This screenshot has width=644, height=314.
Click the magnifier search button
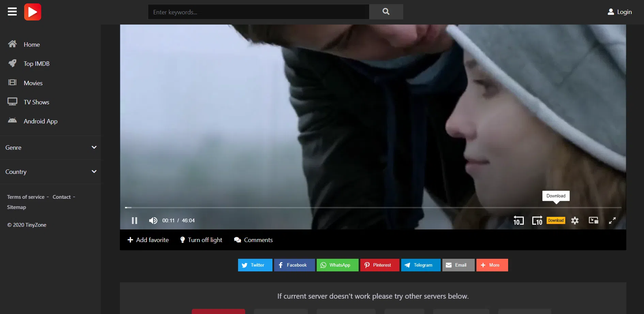click(x=386, y=12)
